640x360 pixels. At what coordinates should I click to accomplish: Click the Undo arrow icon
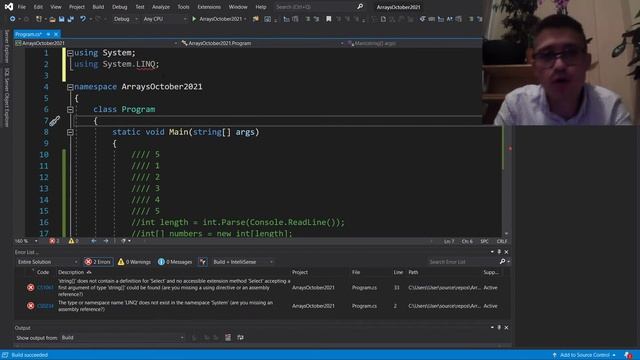click(83, 19)
